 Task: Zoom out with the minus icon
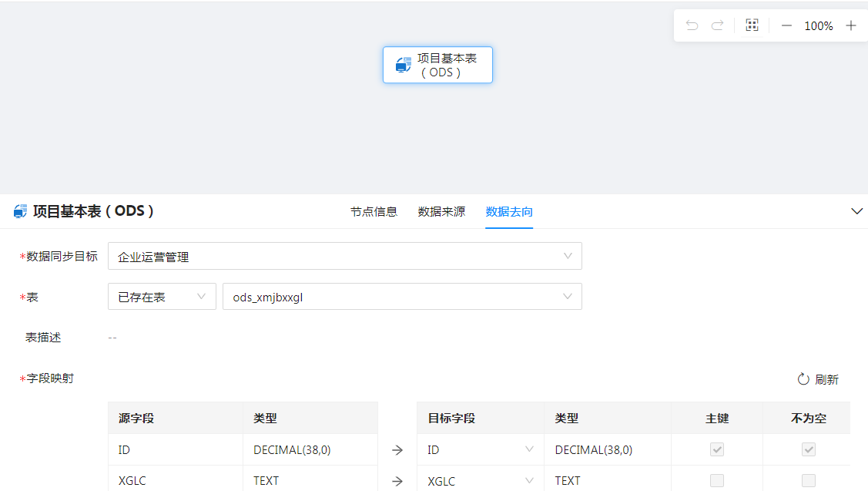click(x=786, y=25)
